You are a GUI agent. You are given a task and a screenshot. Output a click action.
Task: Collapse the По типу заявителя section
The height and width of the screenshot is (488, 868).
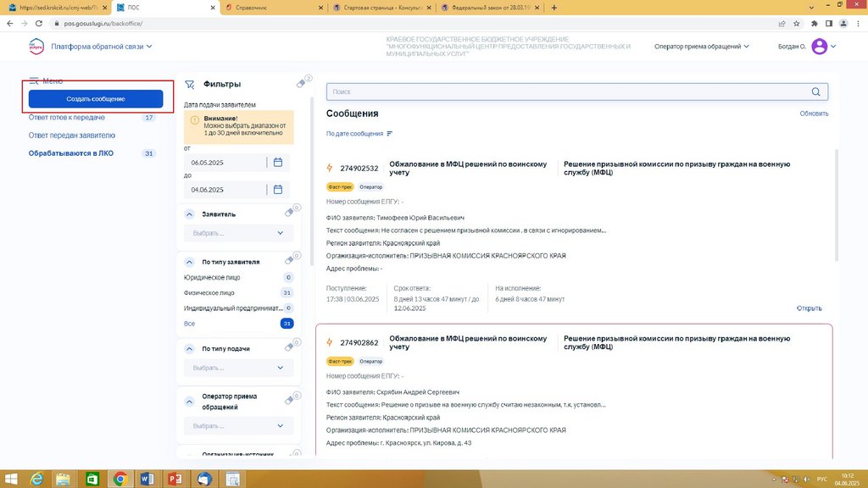pos(189,262)
